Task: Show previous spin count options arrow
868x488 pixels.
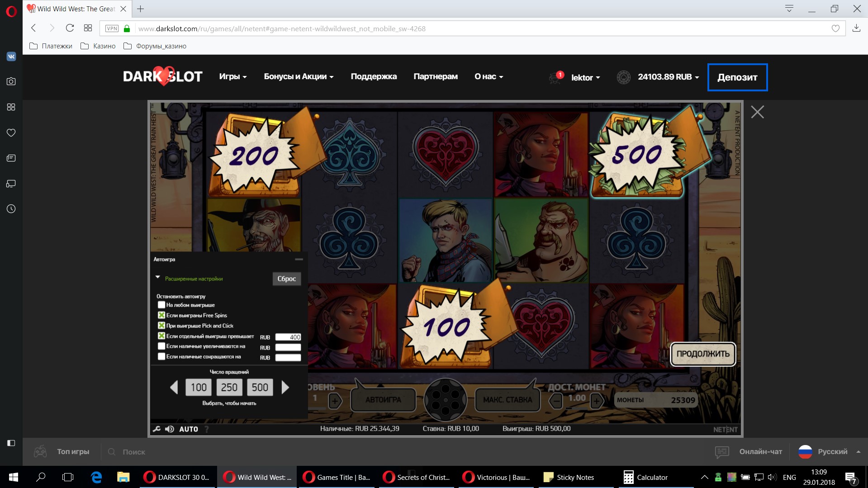Action: (x=174, y=387)
